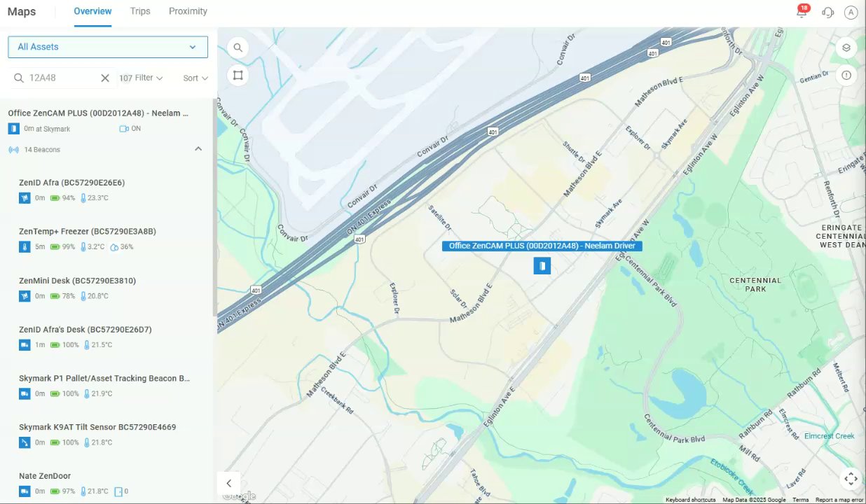Image resolution: width=866 pixels, height=504 pixels.
Task: Clear the 12A48 search text
Action: tap(105, 78)
